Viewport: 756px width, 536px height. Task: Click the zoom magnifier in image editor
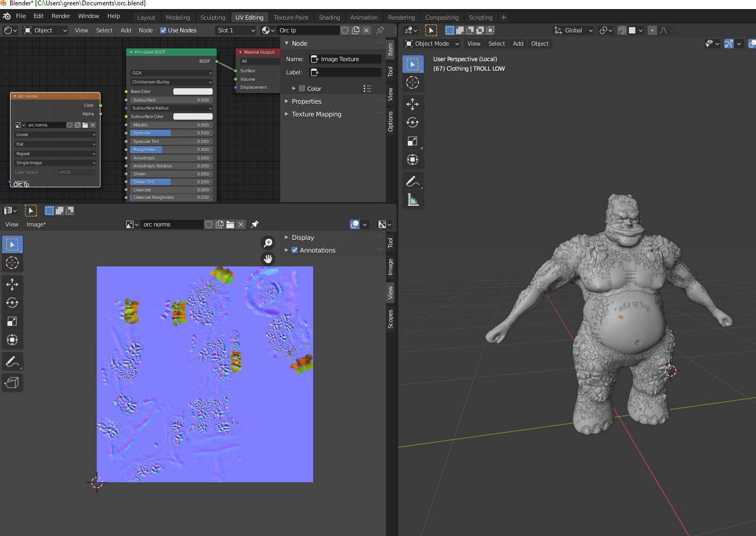click(268, 243)
